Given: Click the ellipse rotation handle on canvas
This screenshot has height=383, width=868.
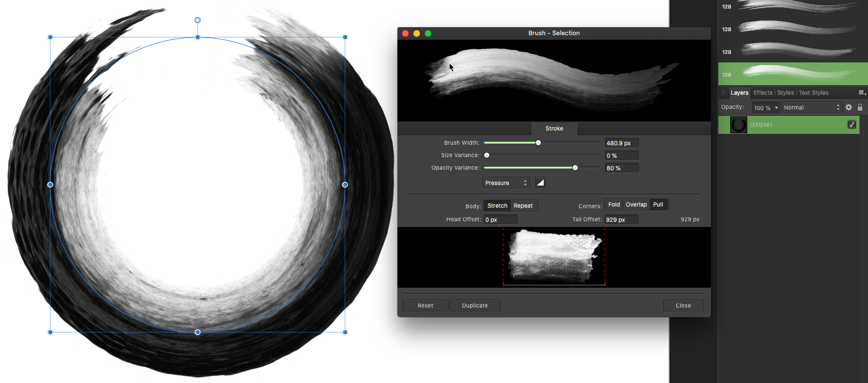Looking at the screenshot, I should tap(197, 20).
